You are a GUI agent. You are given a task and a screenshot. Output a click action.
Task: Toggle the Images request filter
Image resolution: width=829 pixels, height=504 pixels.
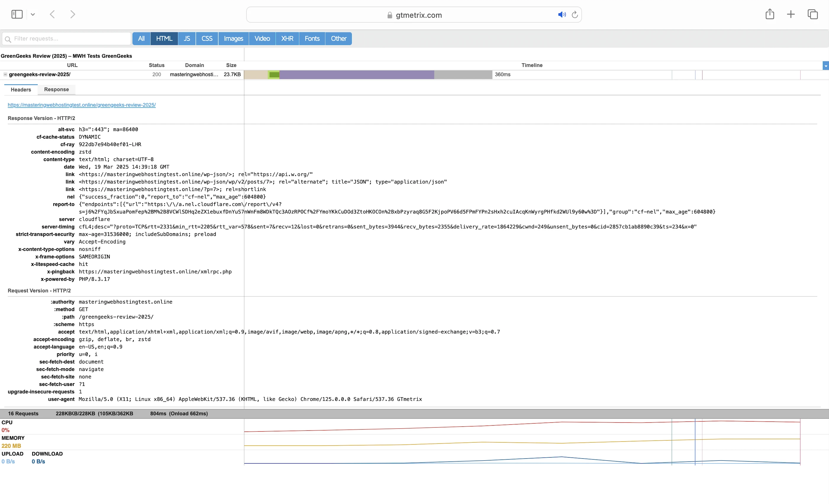pyautogui.click(x=233, y=39)
